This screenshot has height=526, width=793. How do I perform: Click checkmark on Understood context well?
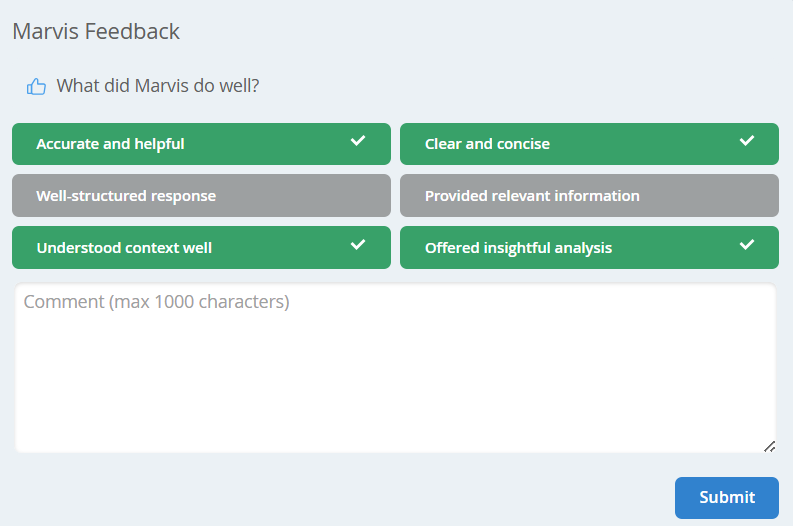coord(358,245)
